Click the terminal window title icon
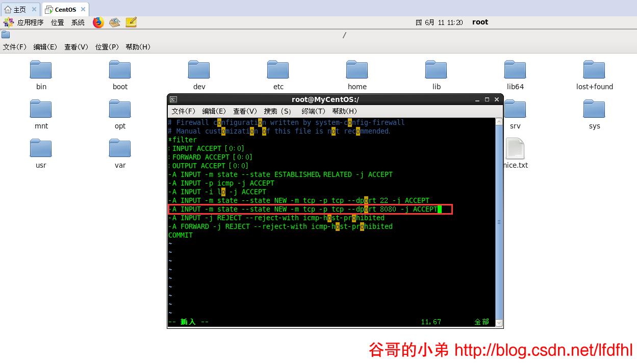The height and width of the screenshot is (364, 637). 173,99
